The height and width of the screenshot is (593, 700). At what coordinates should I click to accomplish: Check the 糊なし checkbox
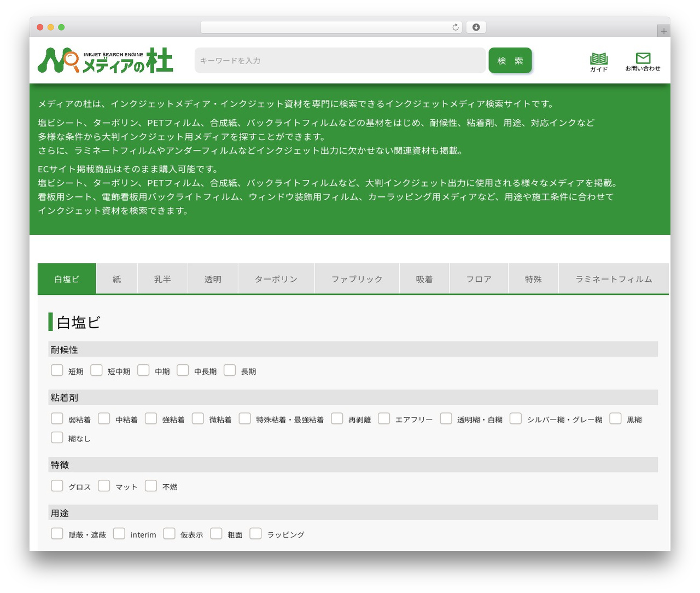point(57,438)
